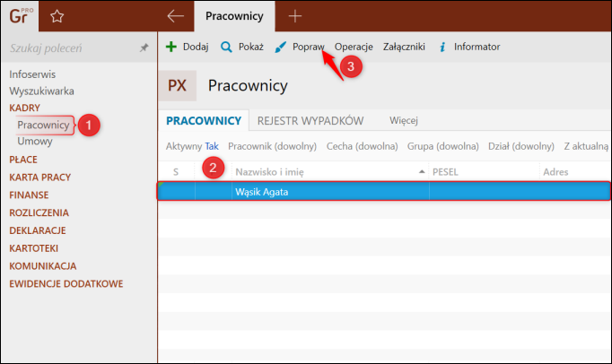Switch to REJESTR WYPADKÓW tab
The width and height of the screenshot is (612, 364).
coord(310,120)
